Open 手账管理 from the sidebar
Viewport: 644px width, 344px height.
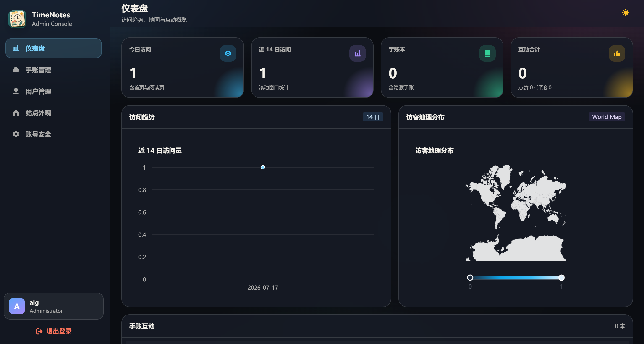(53, 70)
